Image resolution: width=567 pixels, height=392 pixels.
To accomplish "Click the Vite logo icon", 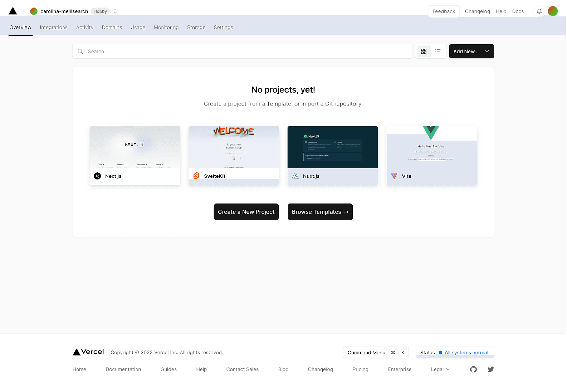I will coord(394,176).
